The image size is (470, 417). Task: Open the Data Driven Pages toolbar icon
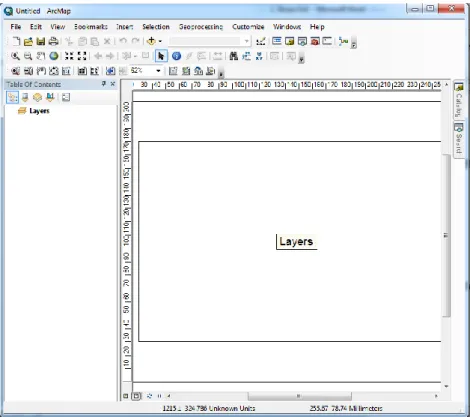(211, 71)
